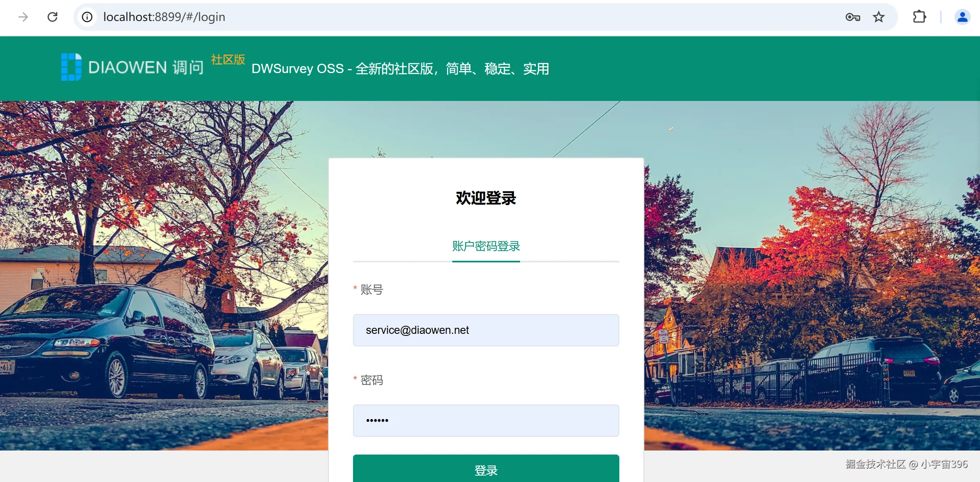Focus the account field with service@diaowen.net

tap(486, 330)
